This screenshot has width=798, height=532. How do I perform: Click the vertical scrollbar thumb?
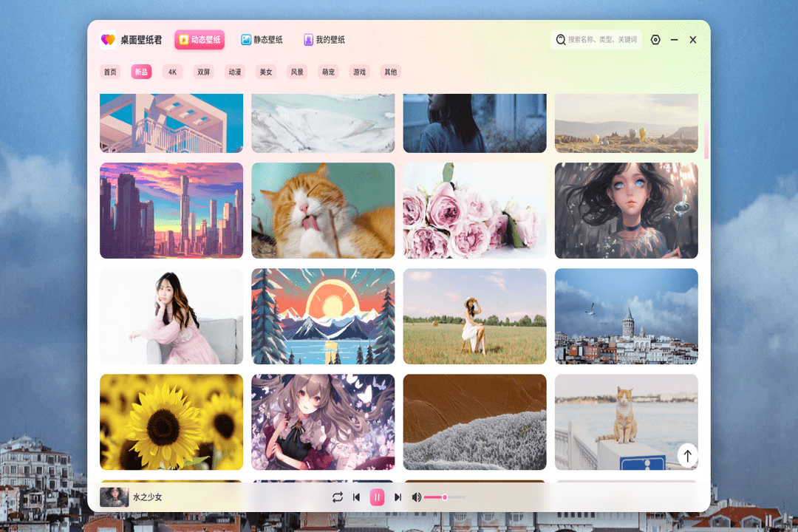click(706, 140)
